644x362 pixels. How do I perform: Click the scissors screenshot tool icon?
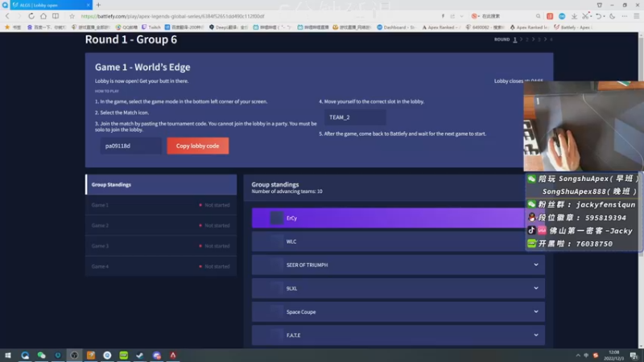(586, 16)
